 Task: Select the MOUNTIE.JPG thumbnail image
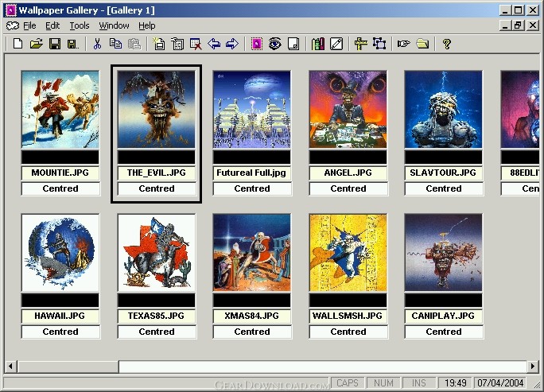(x=60, y=109)
